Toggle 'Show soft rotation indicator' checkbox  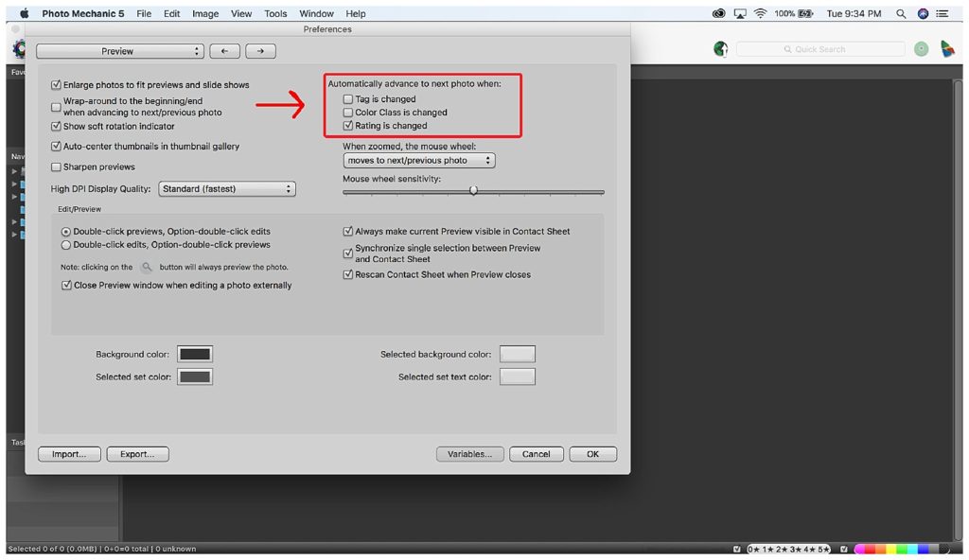[x=56, y=126]
